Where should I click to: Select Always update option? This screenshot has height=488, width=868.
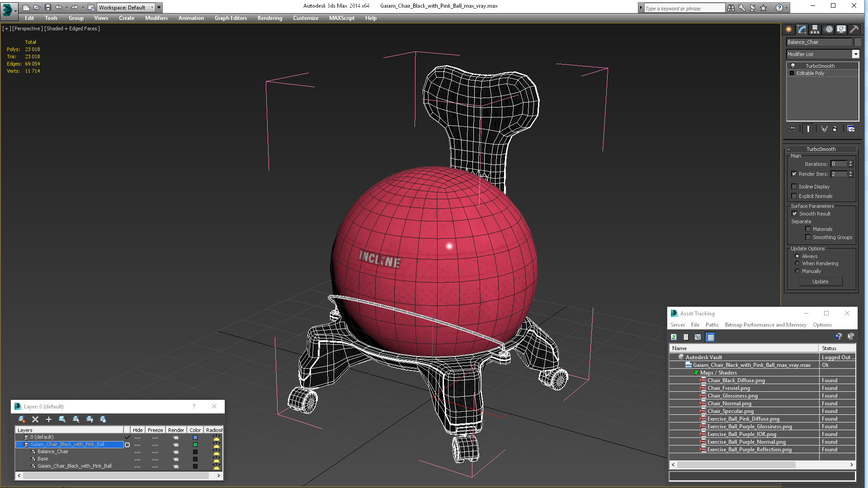pos(797,256)
